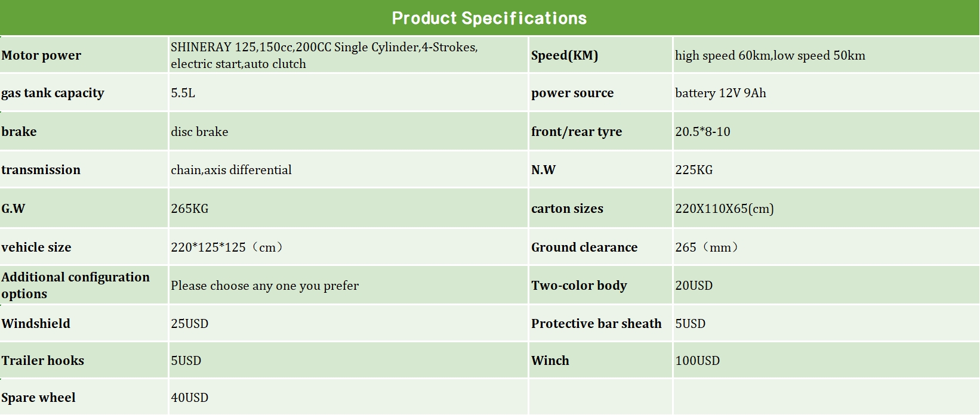Click the Winch 100USD price cell
Image resolution: width=980 pixels, height=415 pixels.
pyautogui.click(x=697, y=361)
